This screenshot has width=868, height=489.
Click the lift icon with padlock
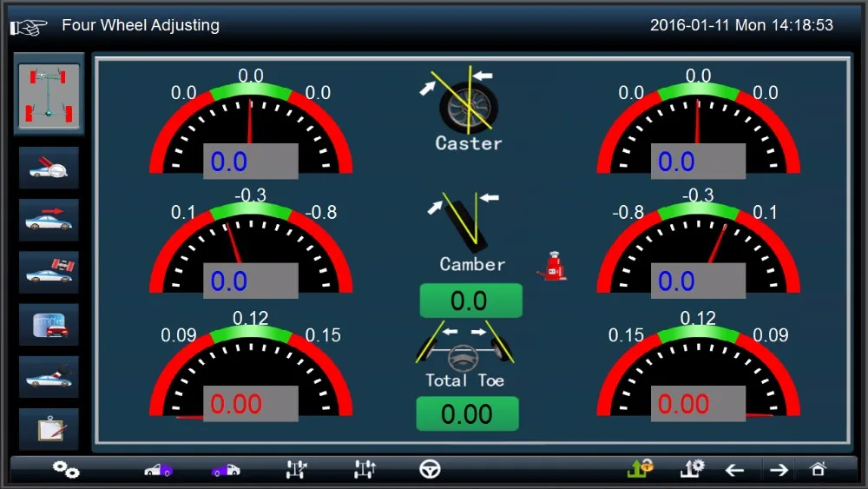coord(640,468)
